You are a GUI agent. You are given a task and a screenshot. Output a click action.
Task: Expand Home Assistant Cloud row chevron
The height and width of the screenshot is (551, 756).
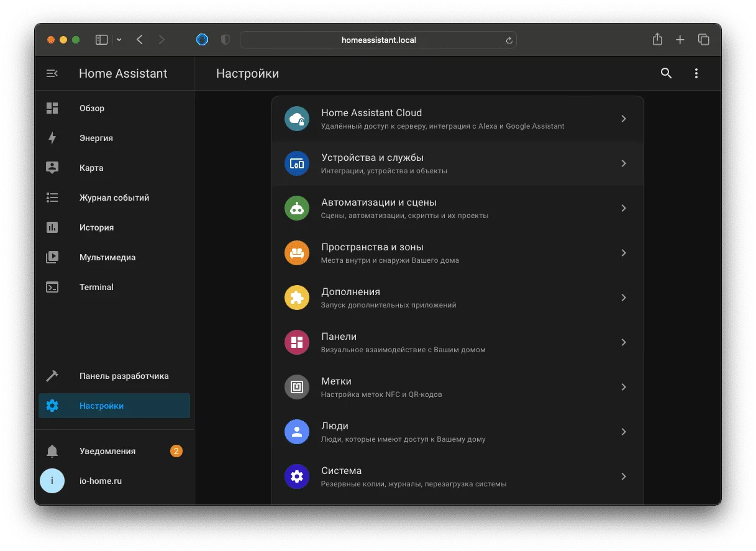coord(624,119)
